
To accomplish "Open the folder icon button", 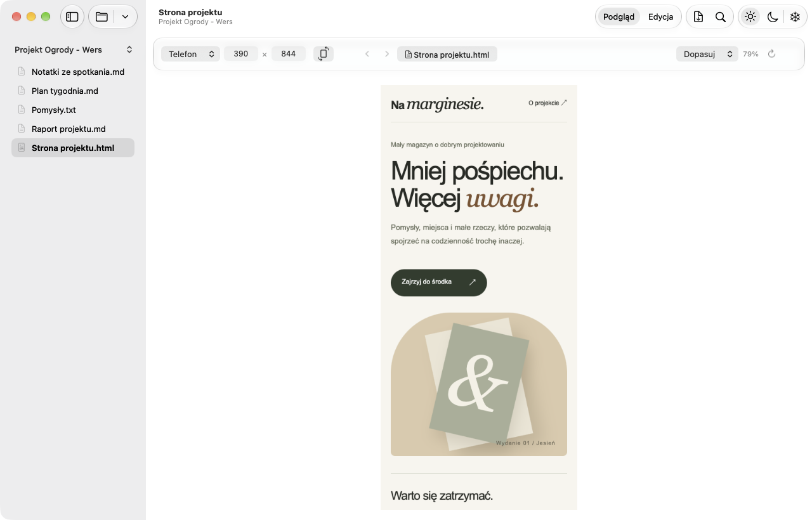I will coord(101,17).
